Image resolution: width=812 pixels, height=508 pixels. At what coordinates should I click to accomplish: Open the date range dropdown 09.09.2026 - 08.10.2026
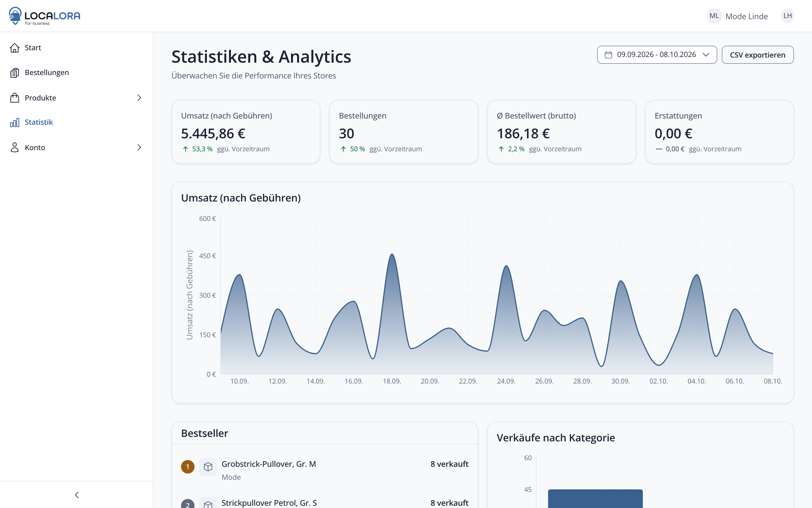(x=657, y=55)
